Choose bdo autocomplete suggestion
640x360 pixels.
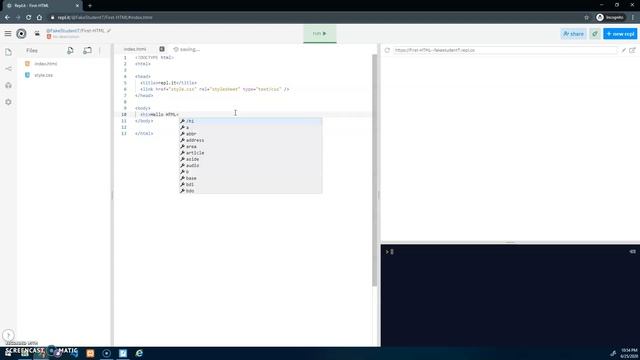251,191
